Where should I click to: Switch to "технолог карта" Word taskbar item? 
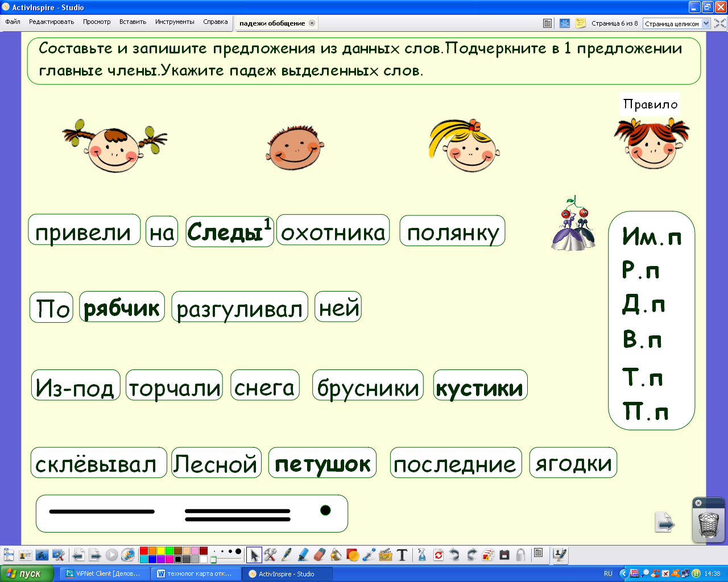coord(197,573)
